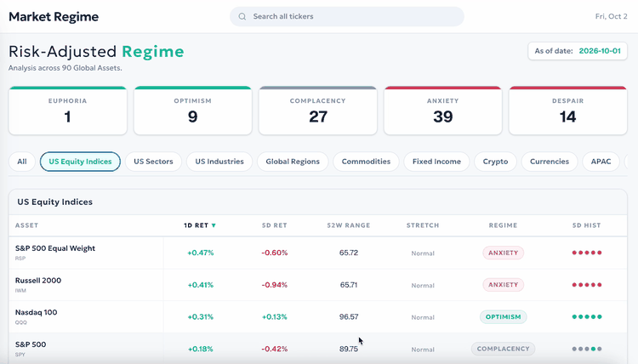The height and width of the screenshot is (364, 638).
Task: Click the search magnifier icon
Action: [242, 17]
